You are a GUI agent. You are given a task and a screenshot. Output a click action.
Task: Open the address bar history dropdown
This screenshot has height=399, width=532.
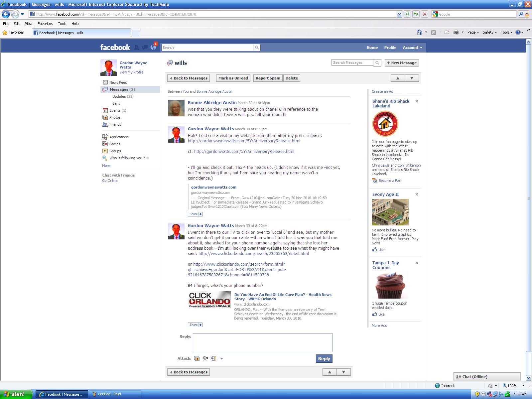399,14
